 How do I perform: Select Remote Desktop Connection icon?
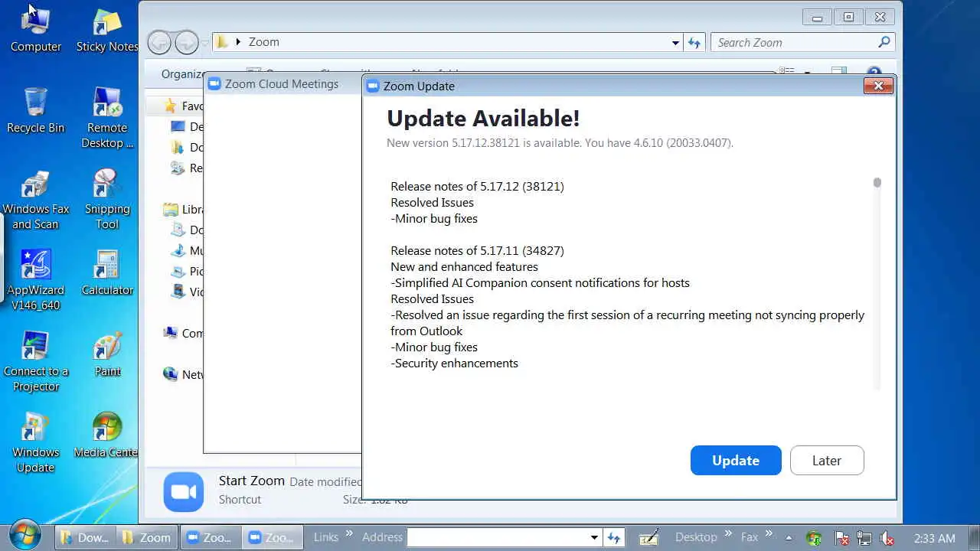pos(107,119)
